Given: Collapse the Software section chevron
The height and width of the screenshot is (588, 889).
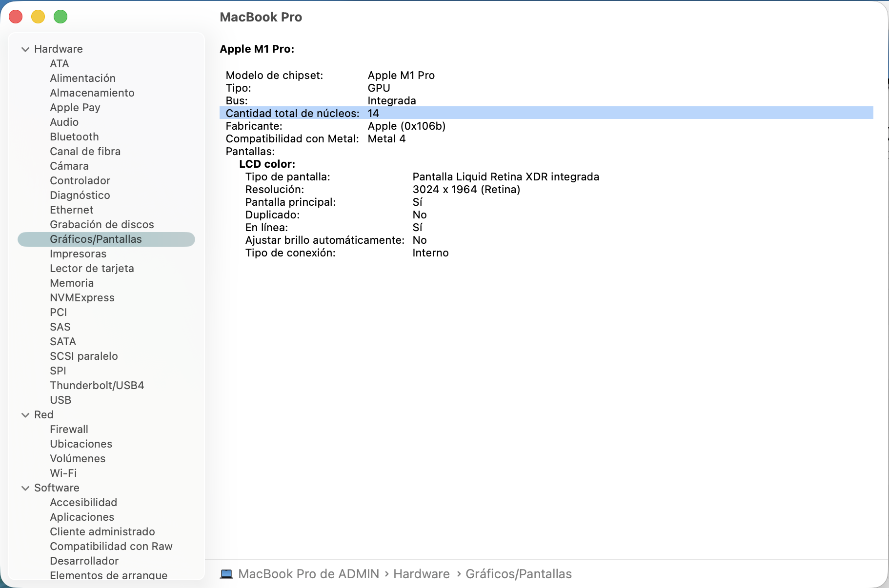Looking at the screenshot, I should coord(25,488).
